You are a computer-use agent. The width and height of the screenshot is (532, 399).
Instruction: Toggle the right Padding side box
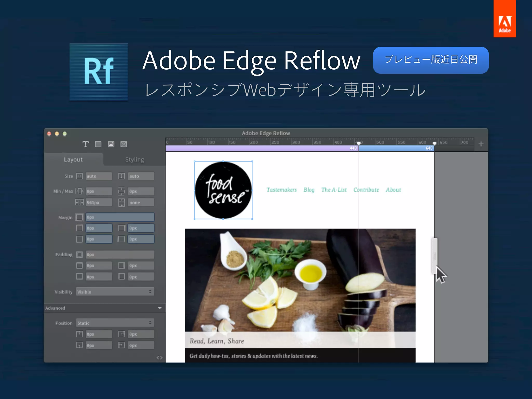point(122,265)
